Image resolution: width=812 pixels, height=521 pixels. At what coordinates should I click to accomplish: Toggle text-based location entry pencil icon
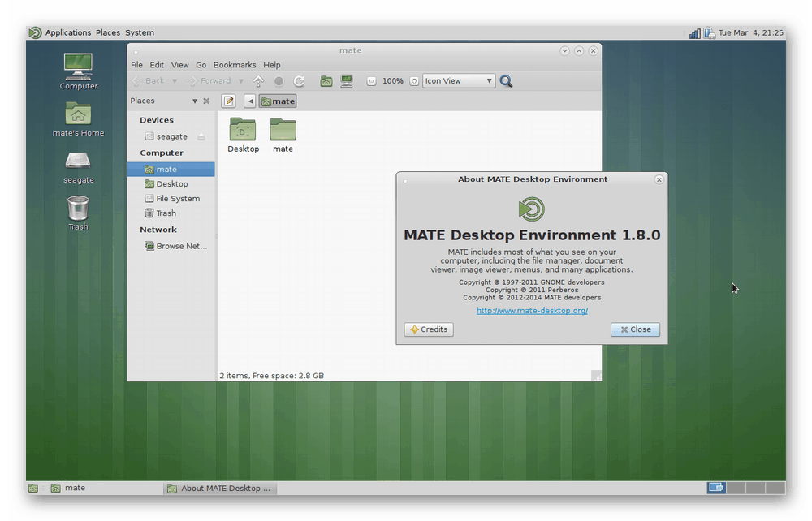pos(228,101)
